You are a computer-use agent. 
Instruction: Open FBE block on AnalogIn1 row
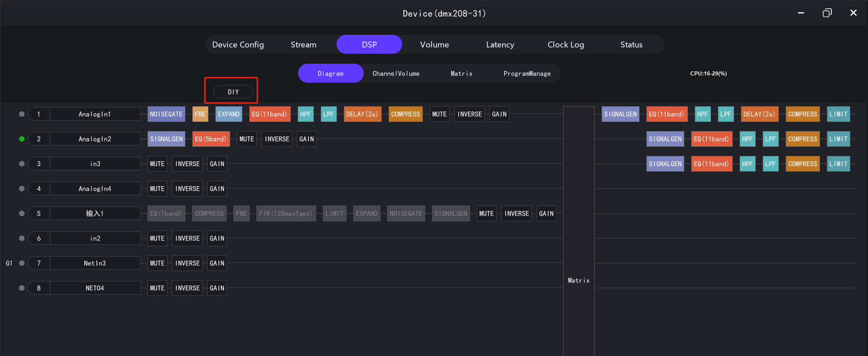200,114
